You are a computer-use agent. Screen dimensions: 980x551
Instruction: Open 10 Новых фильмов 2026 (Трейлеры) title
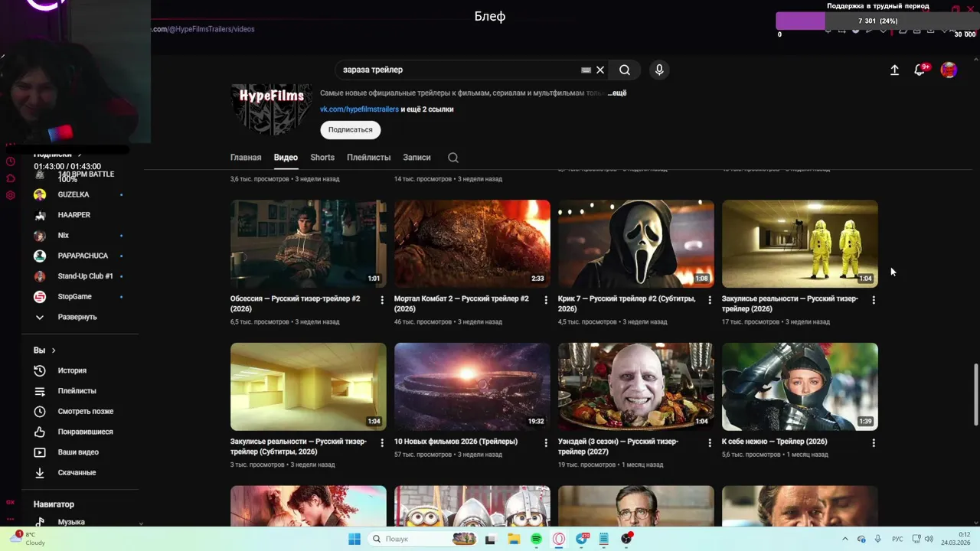tap(456, 442)
